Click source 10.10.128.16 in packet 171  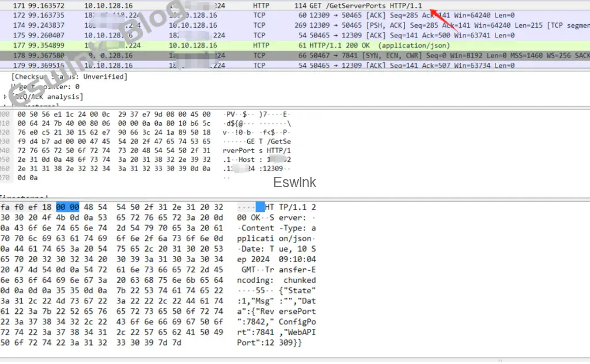pos(108,5)
